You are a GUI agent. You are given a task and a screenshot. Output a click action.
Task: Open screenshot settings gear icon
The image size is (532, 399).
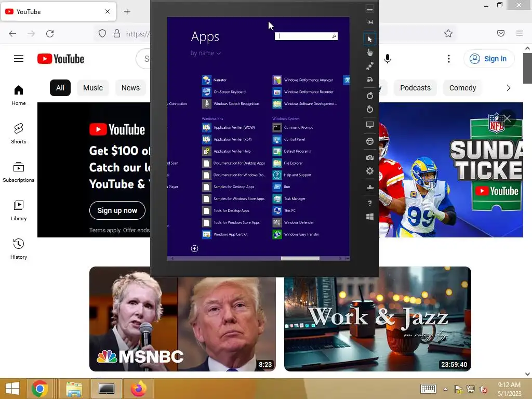point(370,170)
